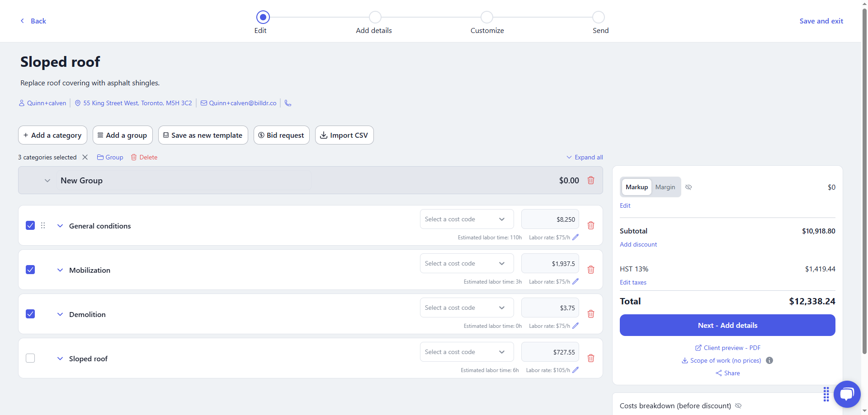The height and width of the screenshot is (415, 868).
Task: Expand the Sloped roof category
Action: tap(60, 359)
